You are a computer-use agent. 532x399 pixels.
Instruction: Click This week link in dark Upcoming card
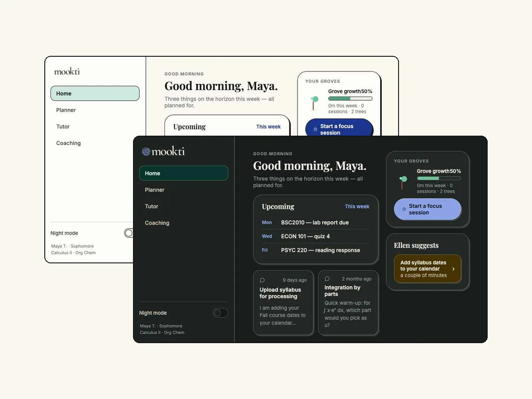tap(357, 207)
